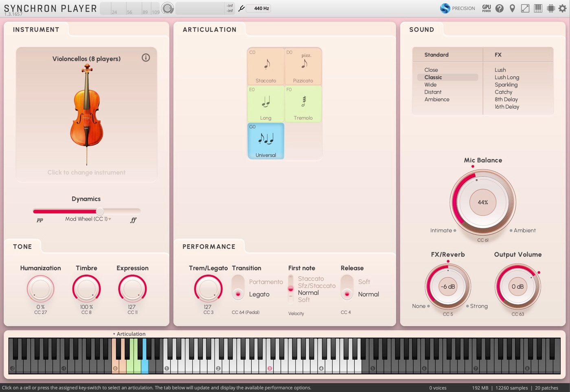Image resolution: width=570 pixels, height=392 pixels.
Task: Switch to the FX tab in Sound panel
Action: (498, 54)
